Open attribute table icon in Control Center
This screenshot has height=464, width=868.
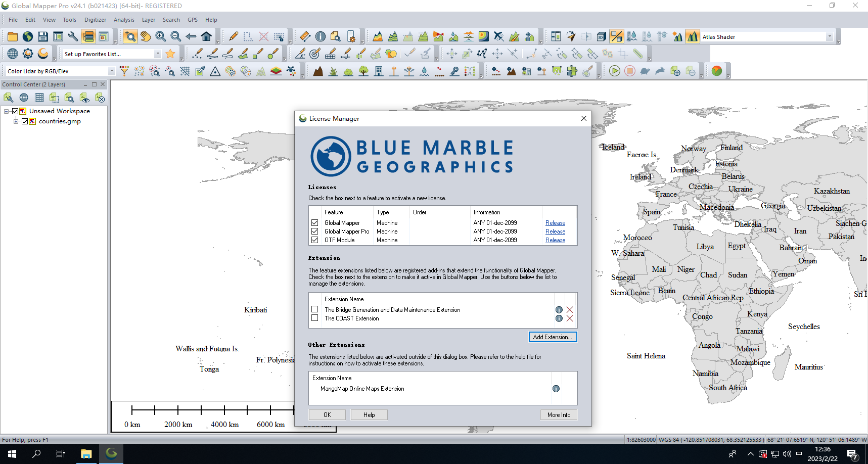[39, 98]
